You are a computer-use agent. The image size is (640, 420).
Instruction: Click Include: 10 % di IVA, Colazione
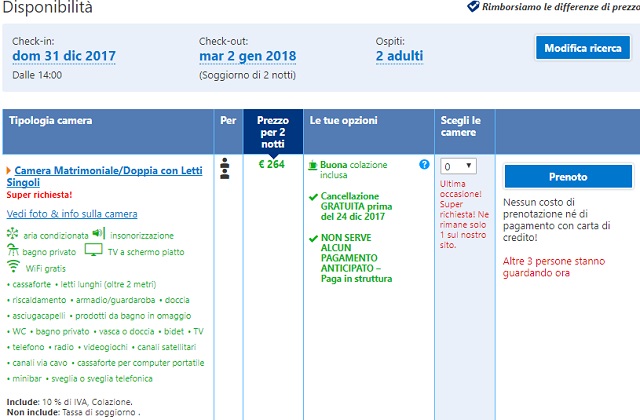pyautogui.click(x=70, y=402)
